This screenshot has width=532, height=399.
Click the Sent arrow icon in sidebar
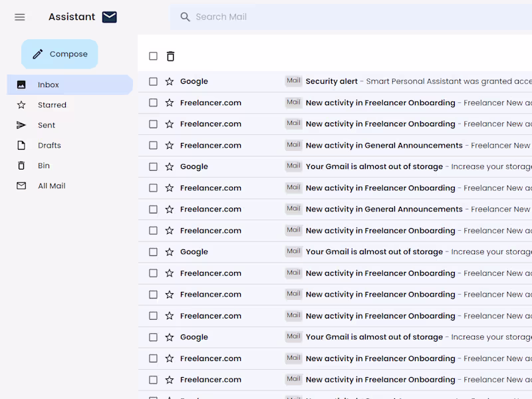click(21, 125)
